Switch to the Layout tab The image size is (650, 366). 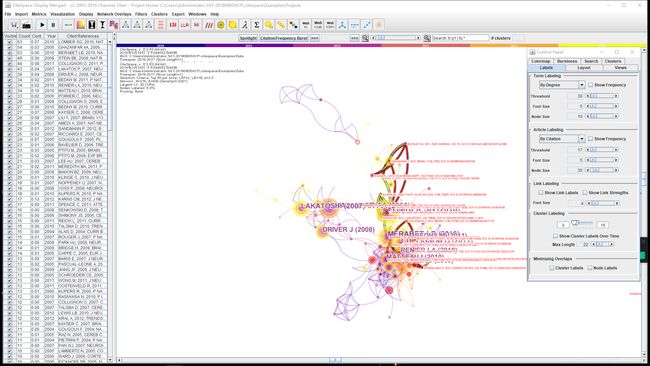[584, 68]
